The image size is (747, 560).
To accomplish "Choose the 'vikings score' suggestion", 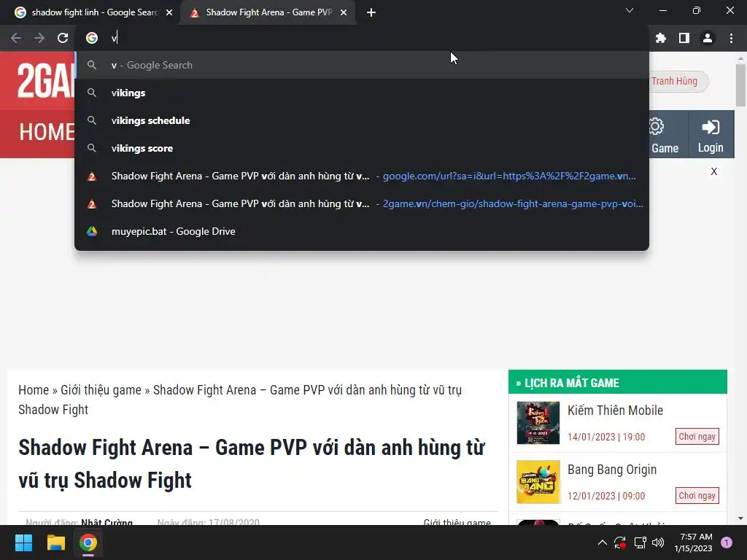I will [362, 148].
